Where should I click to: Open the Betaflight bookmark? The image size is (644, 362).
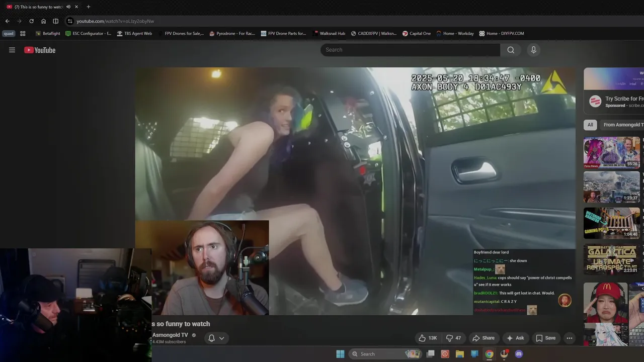(x=47, y=34)
